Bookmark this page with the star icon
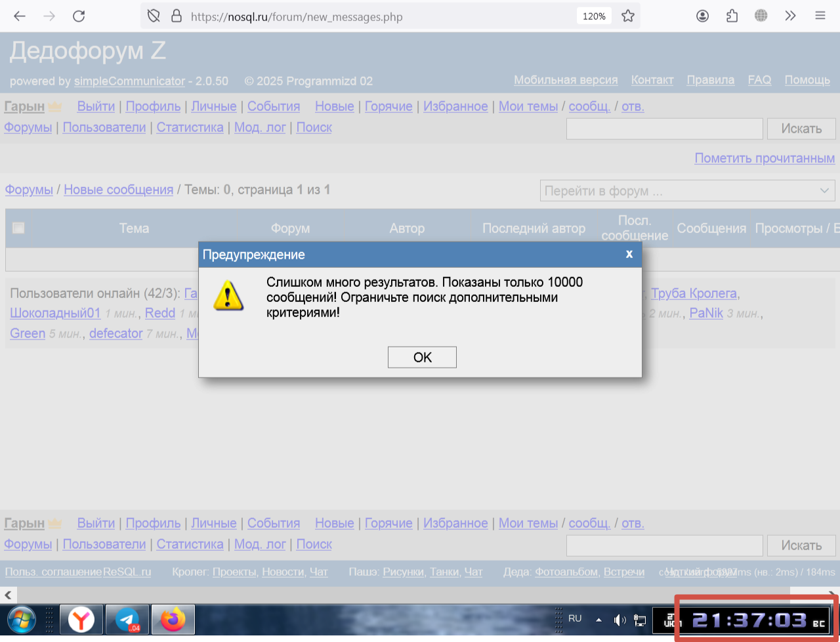Viewport: 840px width, 642px height. (628, 16)
